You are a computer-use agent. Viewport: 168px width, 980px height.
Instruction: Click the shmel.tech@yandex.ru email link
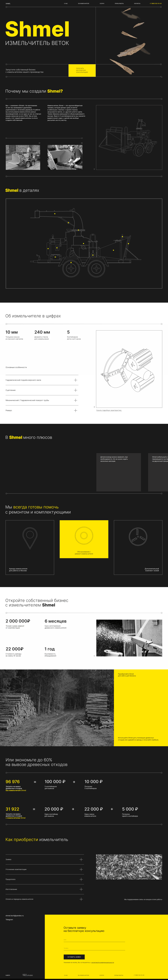pos(15,916)
